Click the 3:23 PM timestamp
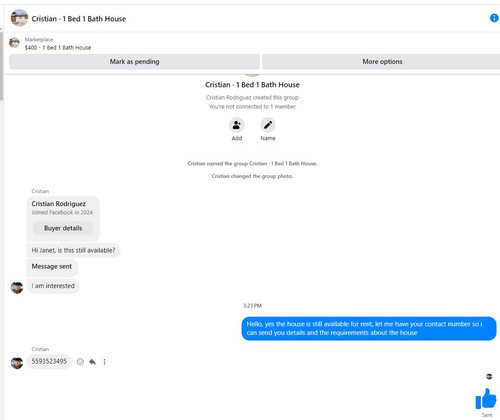This screenshot has width=500, height=420. 252,306
